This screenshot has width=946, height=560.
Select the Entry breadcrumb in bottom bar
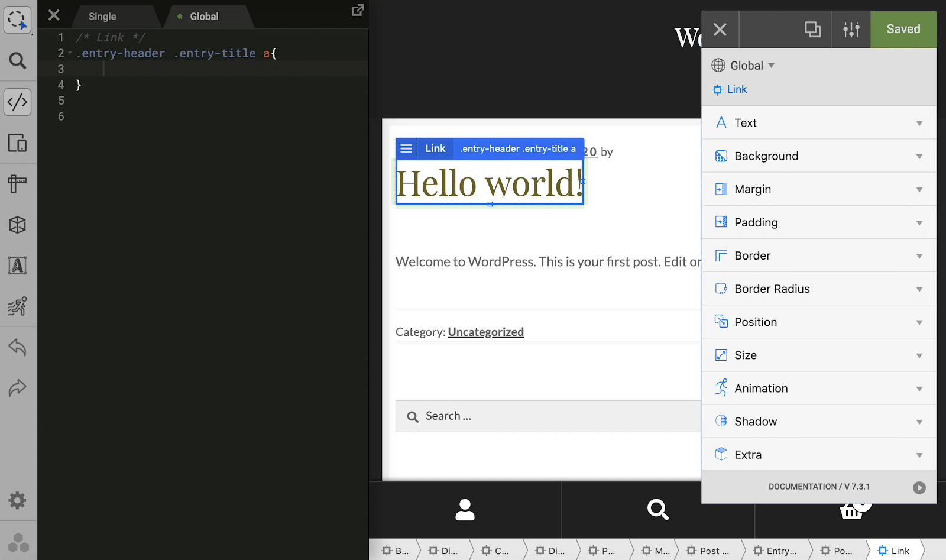point(775,551)
